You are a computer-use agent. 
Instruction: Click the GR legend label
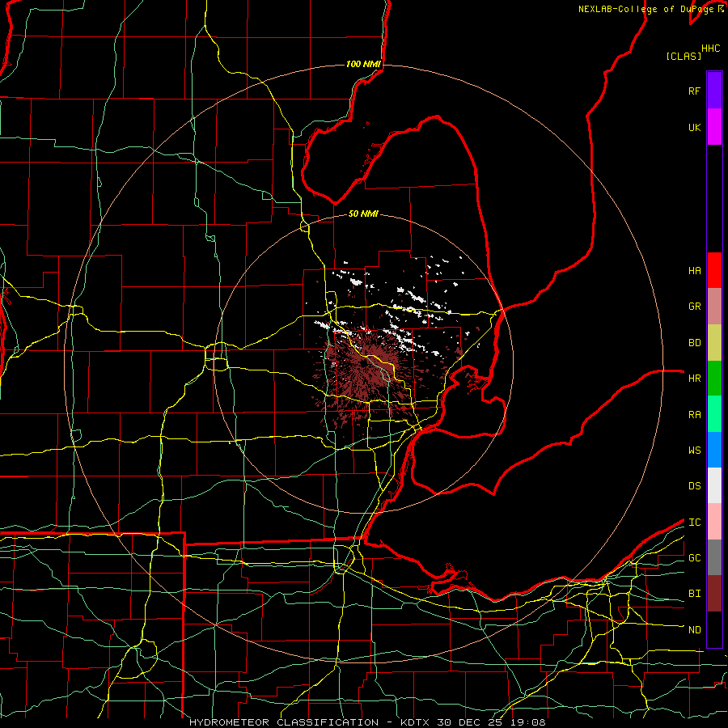pos(694,307)
